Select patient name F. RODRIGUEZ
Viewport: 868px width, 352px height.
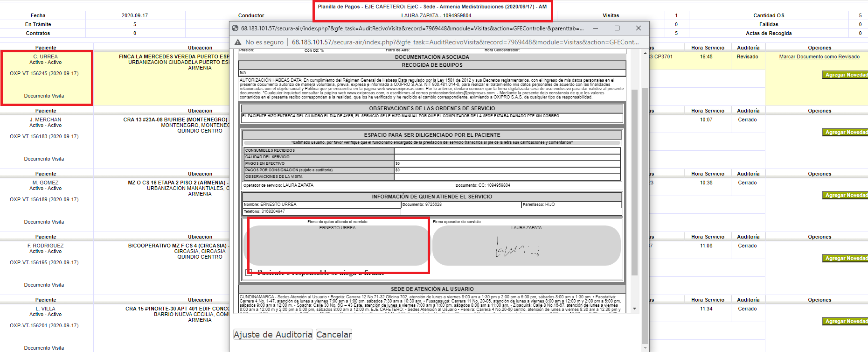click(45, 246)
